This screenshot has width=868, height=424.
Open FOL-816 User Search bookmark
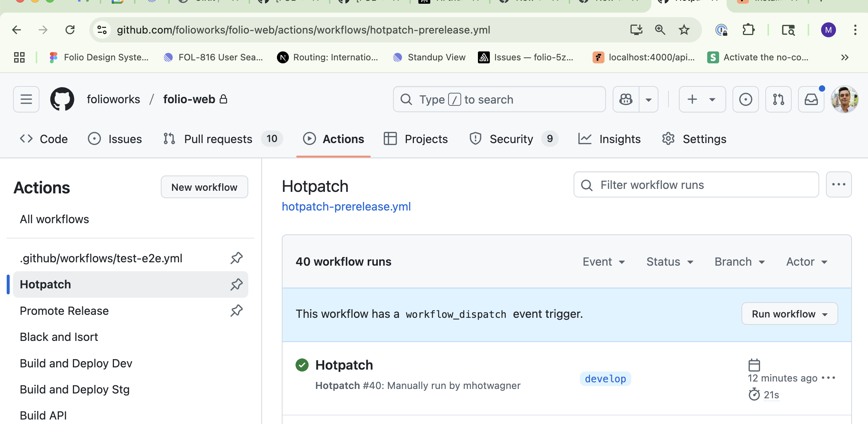coord(213,57)
